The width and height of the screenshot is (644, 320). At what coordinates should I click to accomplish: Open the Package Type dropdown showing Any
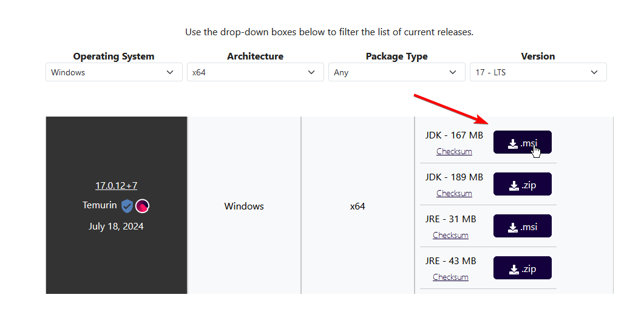click(x=396, y=72)
